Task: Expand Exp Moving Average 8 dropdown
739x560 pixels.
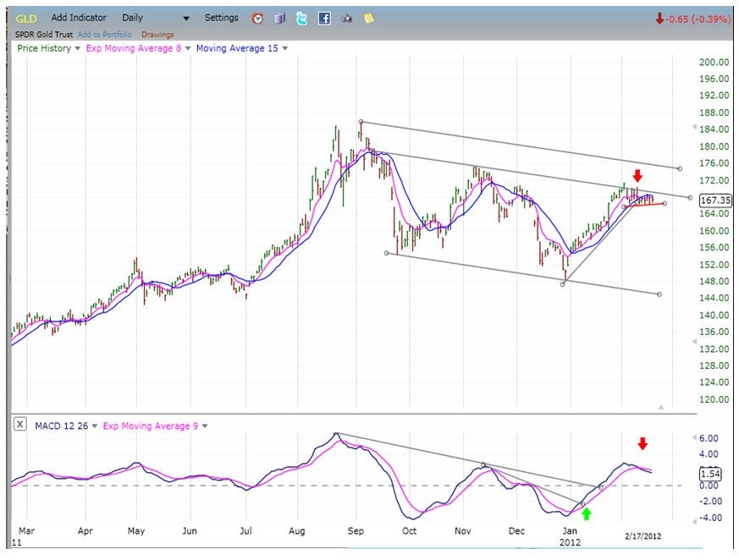Action: point(188,48)
